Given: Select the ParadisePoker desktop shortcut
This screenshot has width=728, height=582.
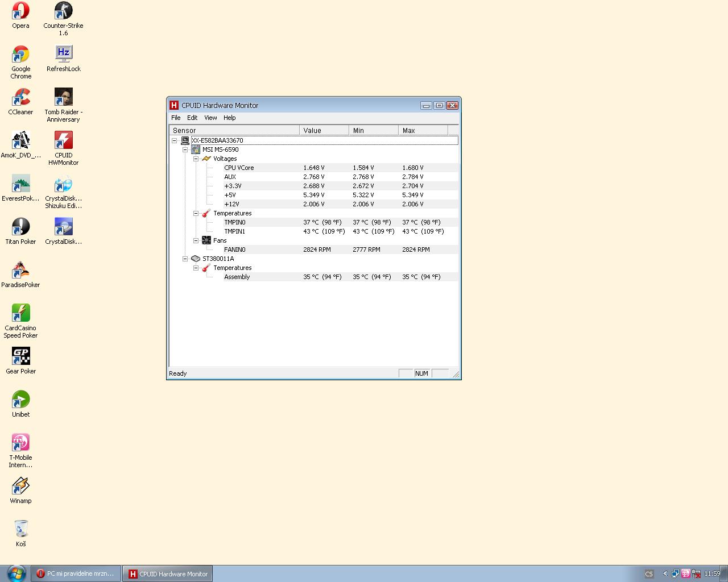Looking at the screenshot, I should [20, 275].
